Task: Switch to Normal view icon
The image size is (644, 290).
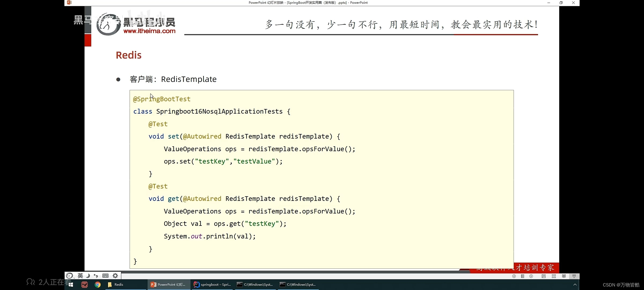Action: [x=544, y=276]
